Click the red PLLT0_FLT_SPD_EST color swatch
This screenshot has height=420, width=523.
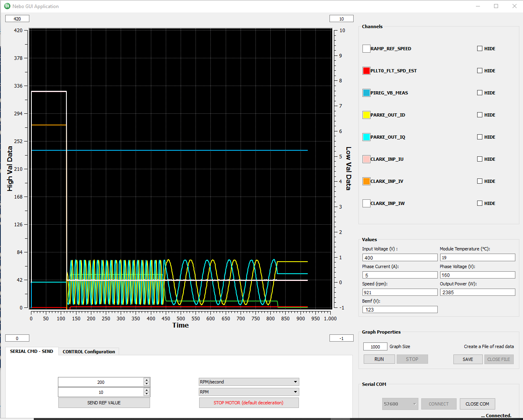[366, 71]
